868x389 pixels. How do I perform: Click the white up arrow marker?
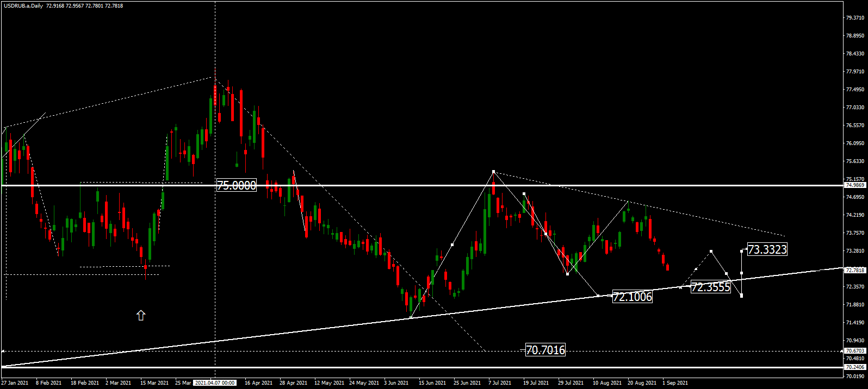point(141,315)
